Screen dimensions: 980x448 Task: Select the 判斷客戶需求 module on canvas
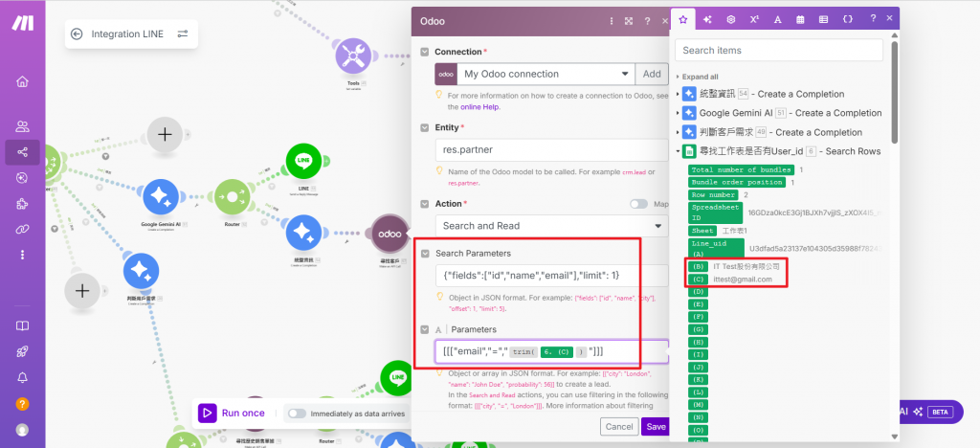[142, 272]
